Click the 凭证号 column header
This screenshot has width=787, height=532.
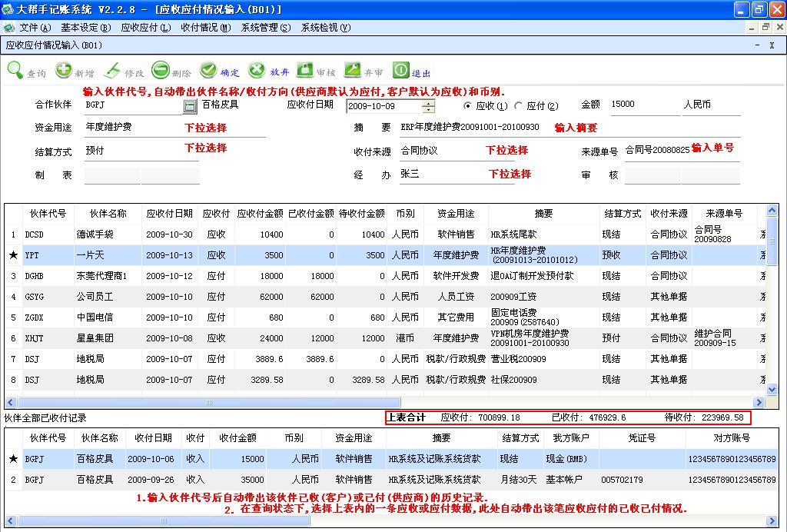pos(642,437)
